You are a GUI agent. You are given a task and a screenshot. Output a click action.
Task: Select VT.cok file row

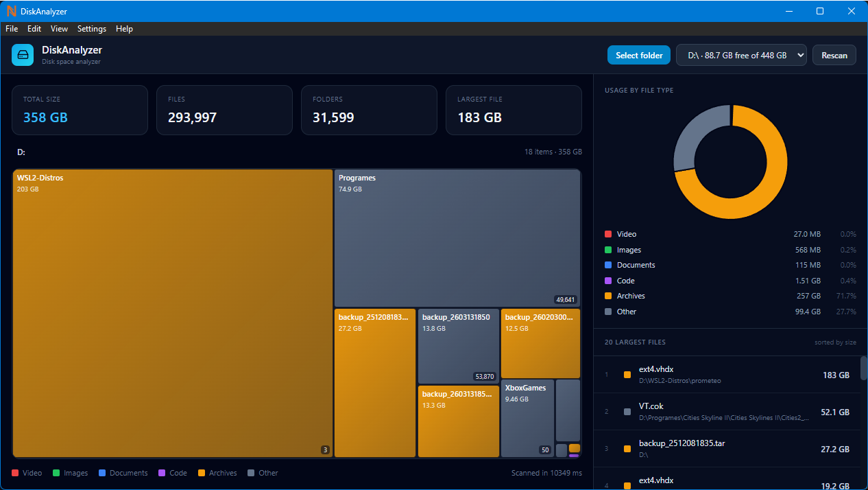[x=727, y=412]
